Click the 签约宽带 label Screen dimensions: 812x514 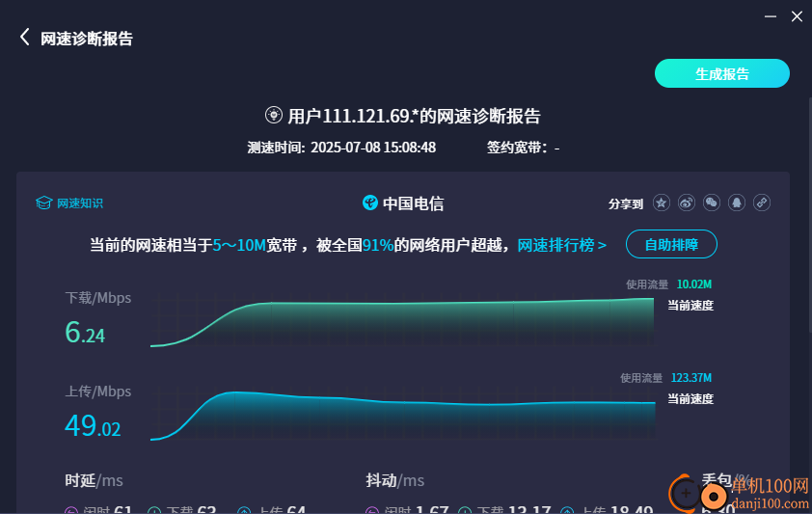[517, 148]
